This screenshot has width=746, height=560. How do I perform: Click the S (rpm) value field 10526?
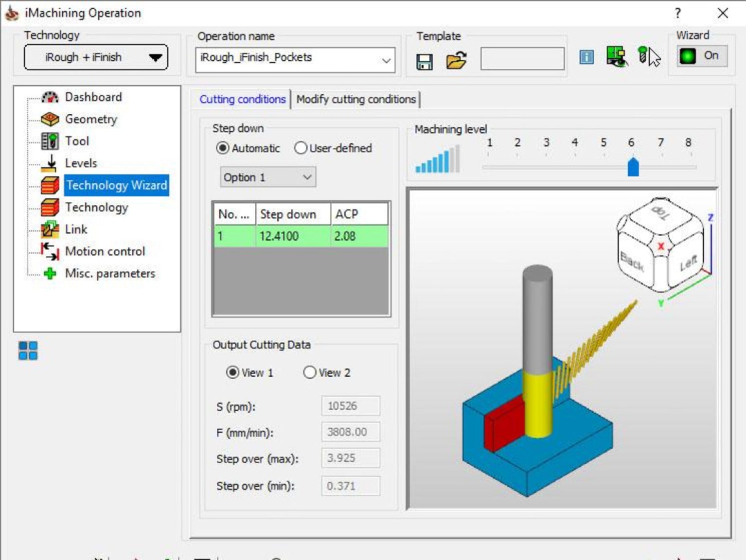pos(351,406)
